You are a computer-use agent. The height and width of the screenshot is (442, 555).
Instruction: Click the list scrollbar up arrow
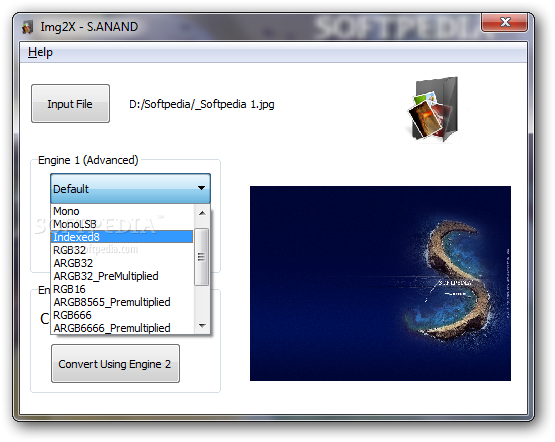[x=202, y=213]
